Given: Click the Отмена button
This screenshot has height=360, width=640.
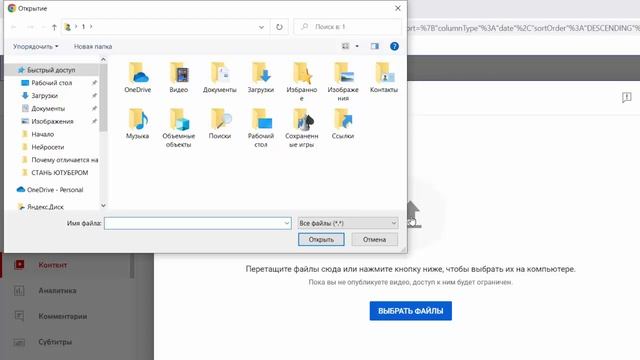Looking at the screenshot, I should point(375,240).
